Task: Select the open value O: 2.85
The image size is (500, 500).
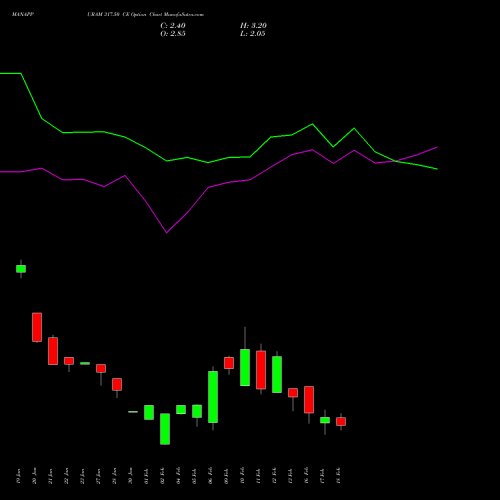Action: click(173, 34)
